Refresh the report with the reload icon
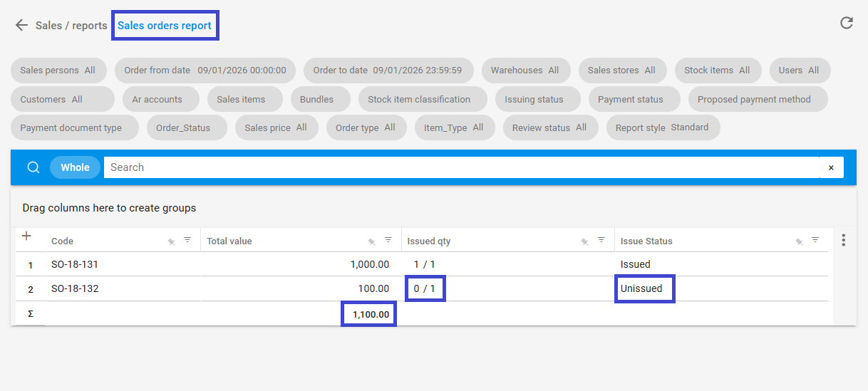The width and height of the screenshot is (868, 391). [x=846, y=23]
